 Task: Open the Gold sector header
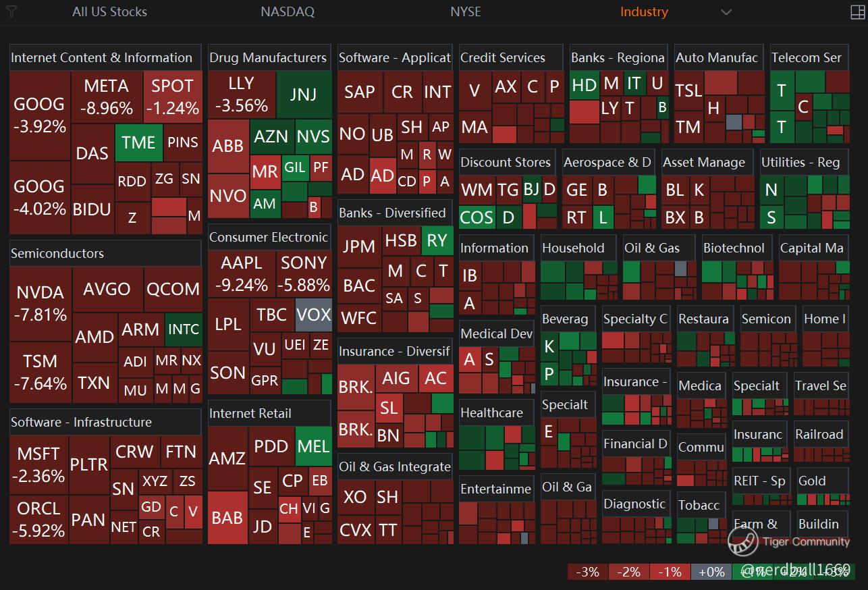coord(823,481)
